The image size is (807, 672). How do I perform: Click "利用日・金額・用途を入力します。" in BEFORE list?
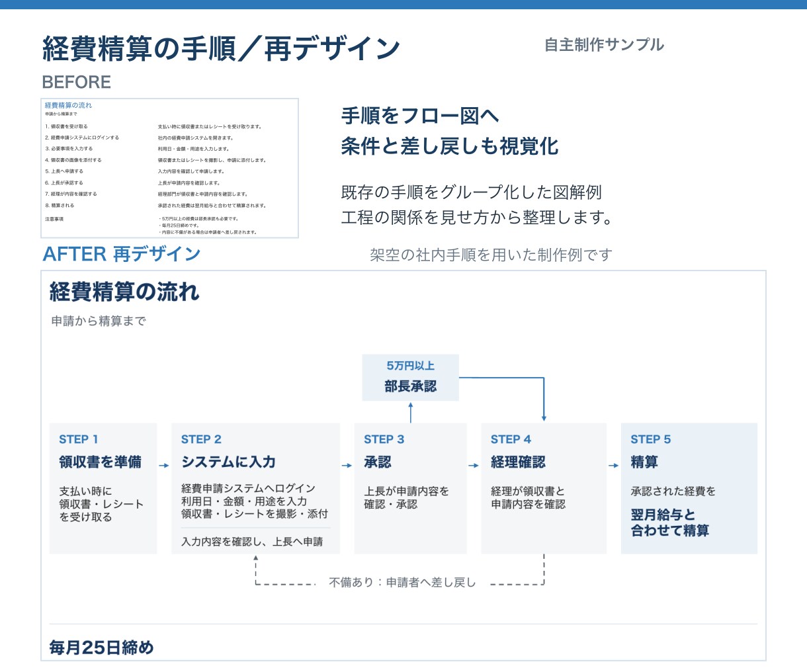coord(193,149)
